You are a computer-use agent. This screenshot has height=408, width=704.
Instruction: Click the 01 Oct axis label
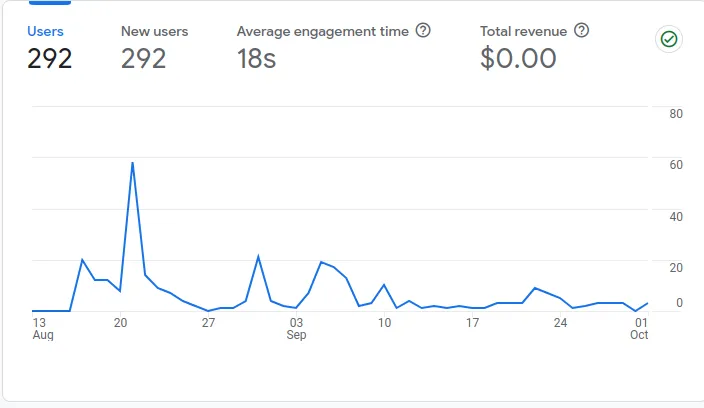point(639,329)
